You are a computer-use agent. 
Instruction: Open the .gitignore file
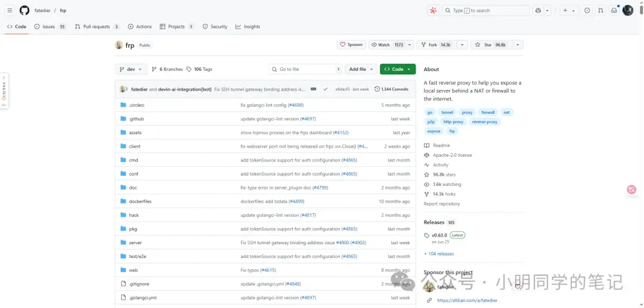(139, 284)
